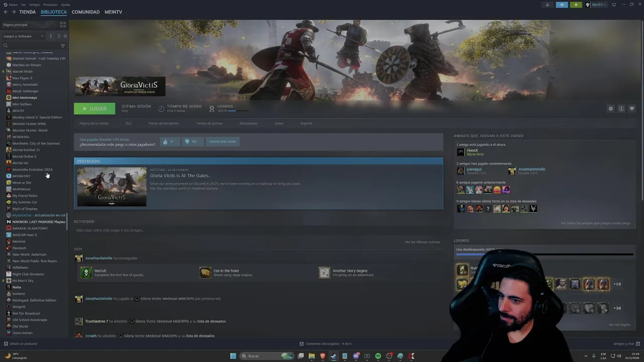Image resolution: width=644 pixels, height=362 pixels.
Task: Click the Recruit achievement icon
Action: tap(86, 273)
